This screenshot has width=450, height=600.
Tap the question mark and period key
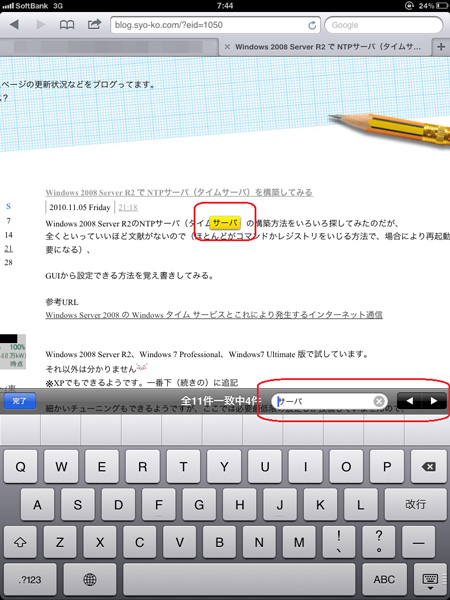[x=379, y=542]
